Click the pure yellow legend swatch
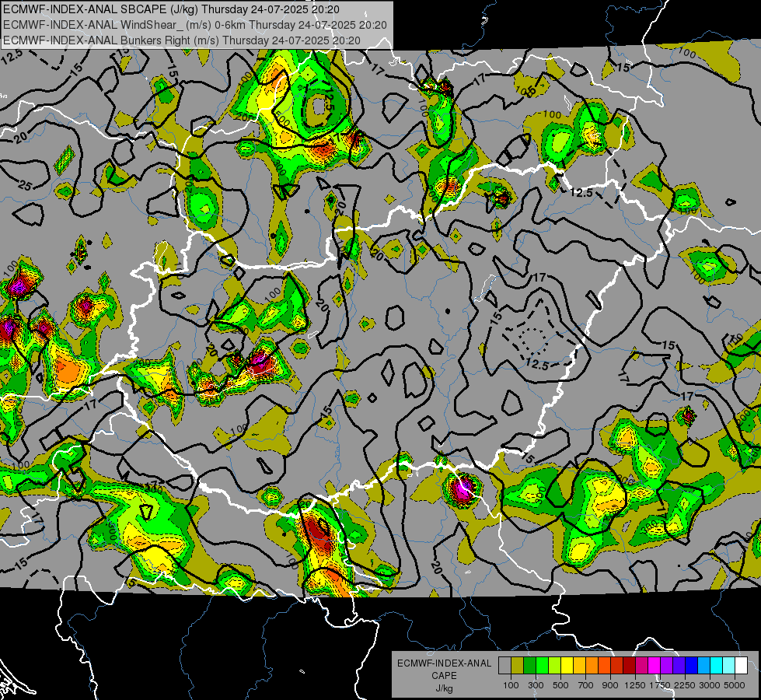761x700 pixels. point(567,666)
